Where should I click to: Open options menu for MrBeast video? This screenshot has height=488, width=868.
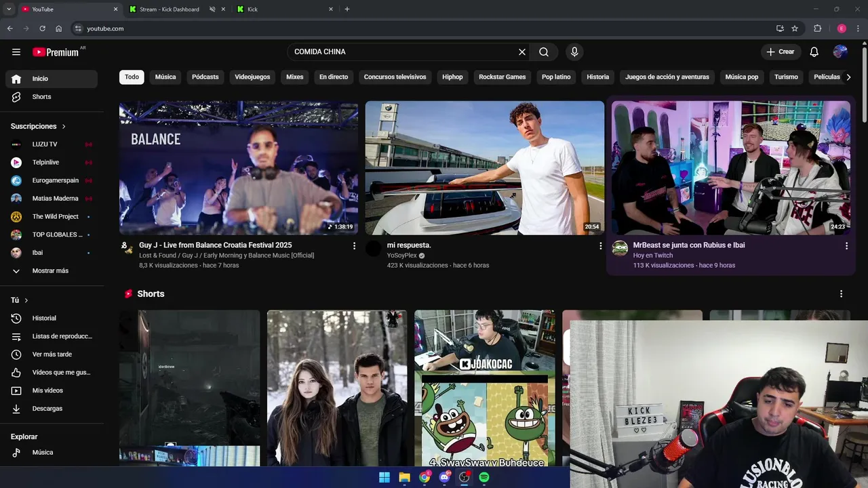pyautogui.click(x=846, y=246)
